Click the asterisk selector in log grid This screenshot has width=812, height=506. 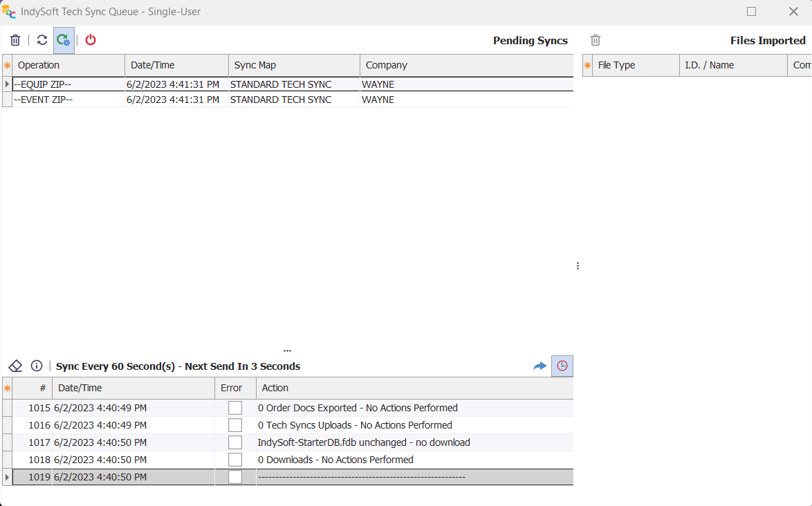click(x=8, y=388)
